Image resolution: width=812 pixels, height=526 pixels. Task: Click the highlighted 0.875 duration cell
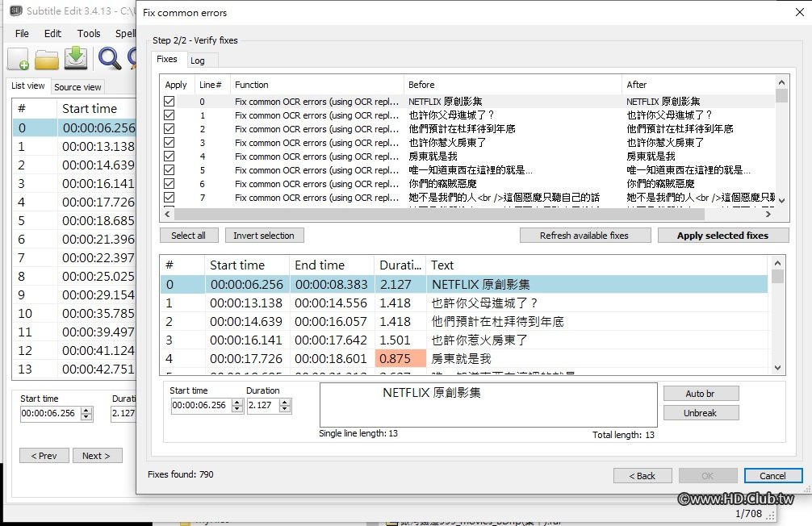click(x=400, y=359)
